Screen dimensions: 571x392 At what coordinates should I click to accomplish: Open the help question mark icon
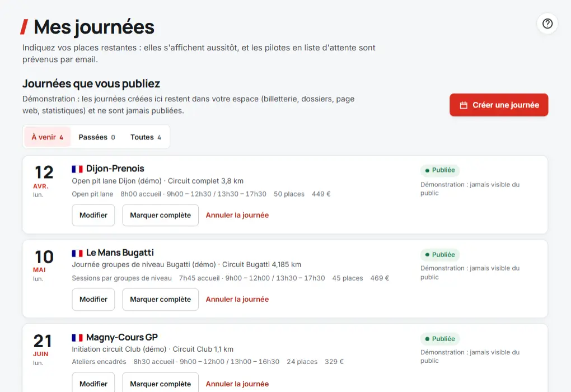pyautogui.click(x=547, y=24)
